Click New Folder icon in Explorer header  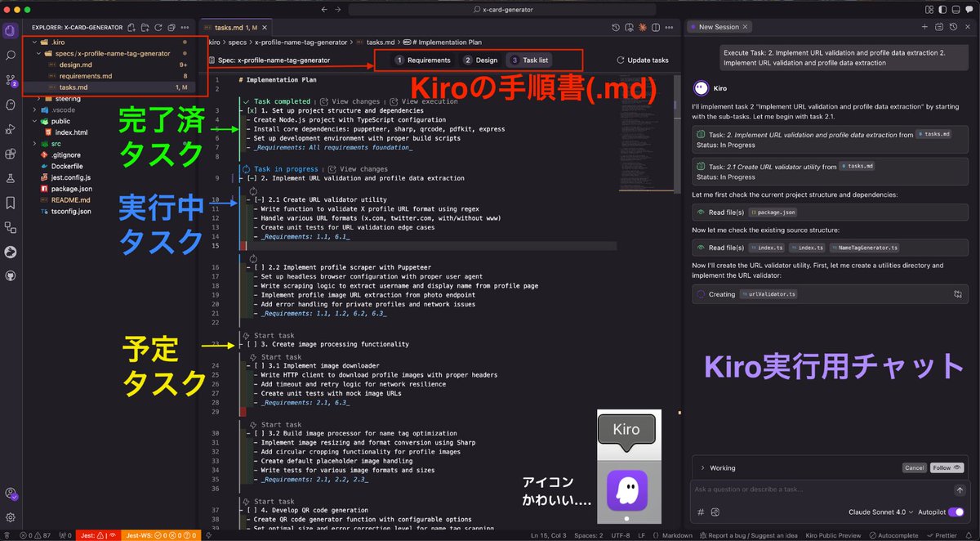[x=145, y=27]
